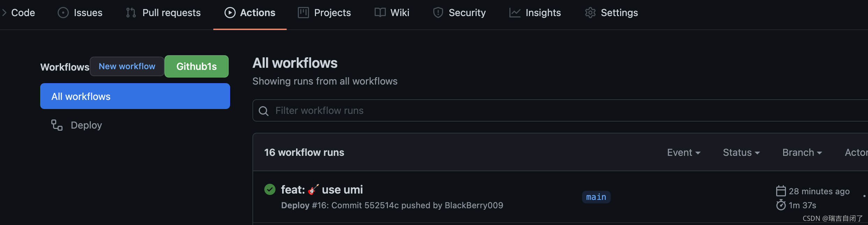The image size is (868, 225).
Task: Click the Pull requests branch icon
Action: 131,13
